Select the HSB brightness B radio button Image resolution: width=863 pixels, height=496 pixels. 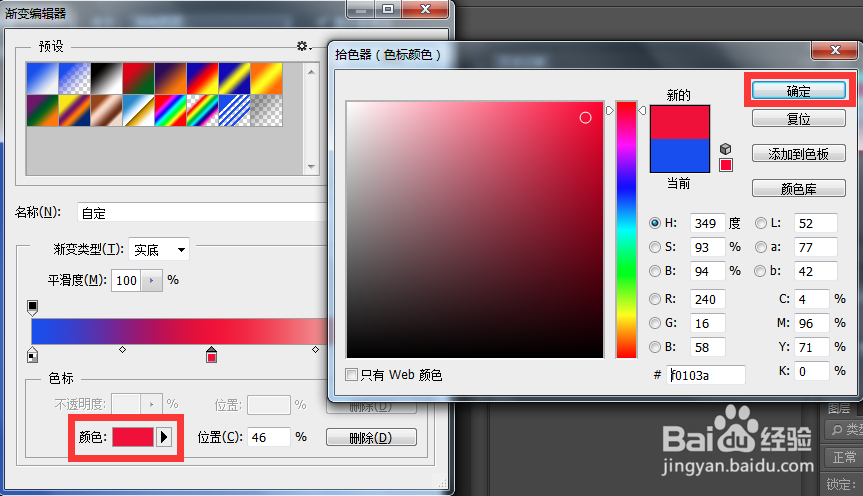[655, 271]
